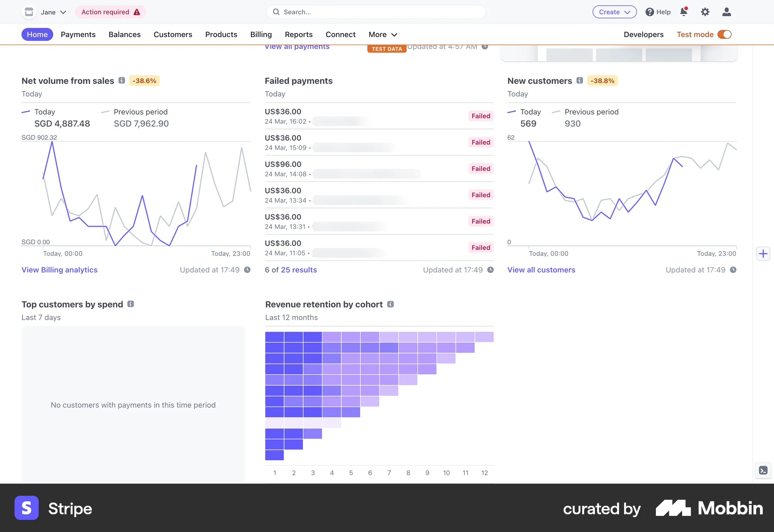Click the plus icon to add dashboard widget

tap(763, 254)
